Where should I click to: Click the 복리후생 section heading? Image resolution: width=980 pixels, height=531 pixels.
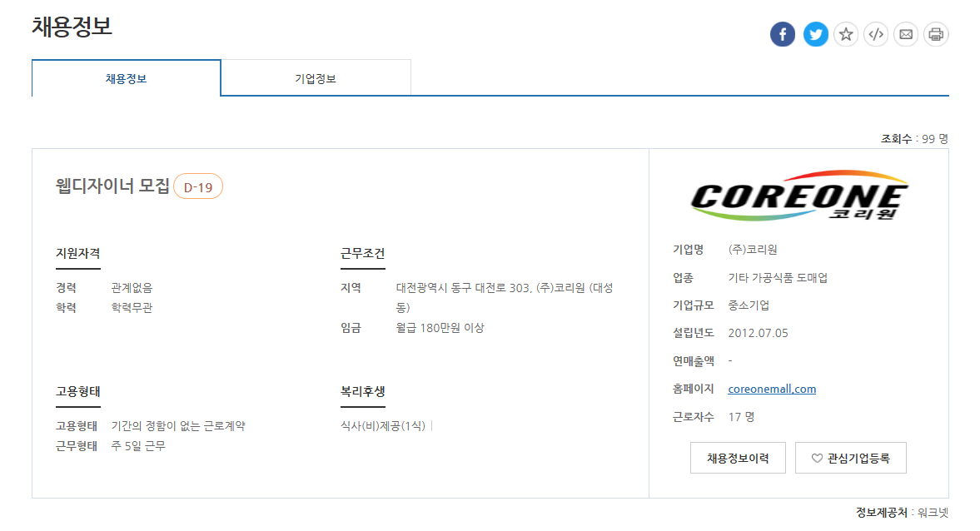coord(363,391)
